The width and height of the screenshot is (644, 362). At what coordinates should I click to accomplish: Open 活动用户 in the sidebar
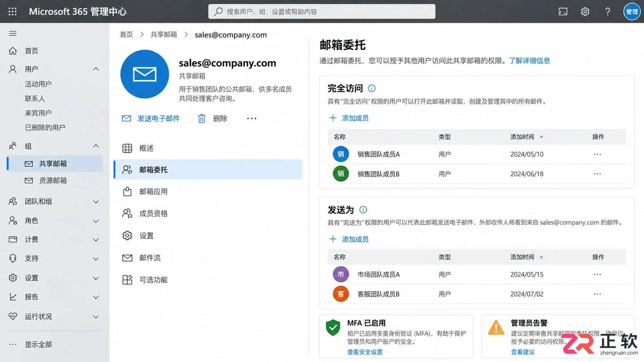point(38,84)
